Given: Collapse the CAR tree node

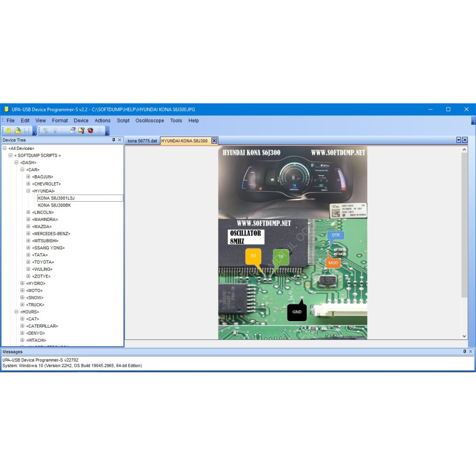Looking at the screenshot, I should tap(22, 169).
